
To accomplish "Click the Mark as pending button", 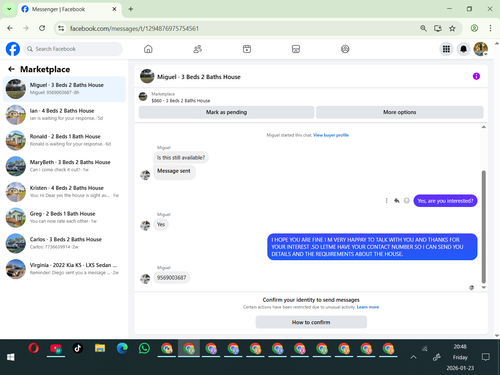I will pyautogui.click(x=226, y=112).
